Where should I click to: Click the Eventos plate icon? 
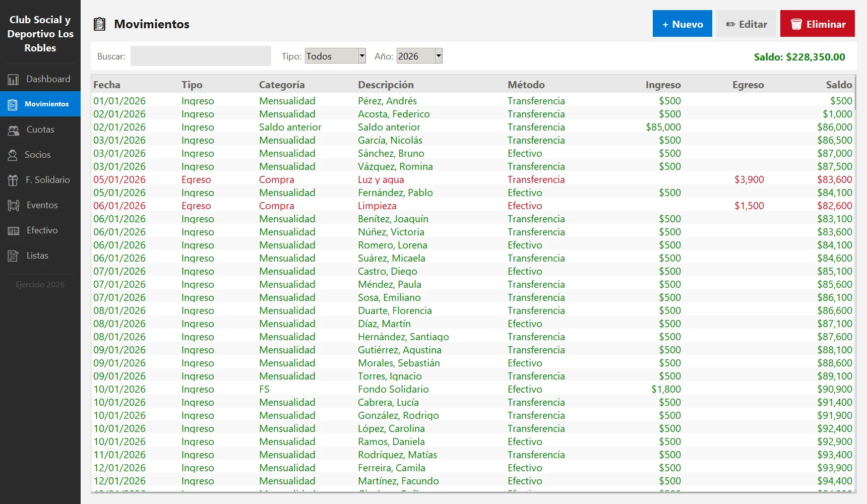tap(14, 205)
